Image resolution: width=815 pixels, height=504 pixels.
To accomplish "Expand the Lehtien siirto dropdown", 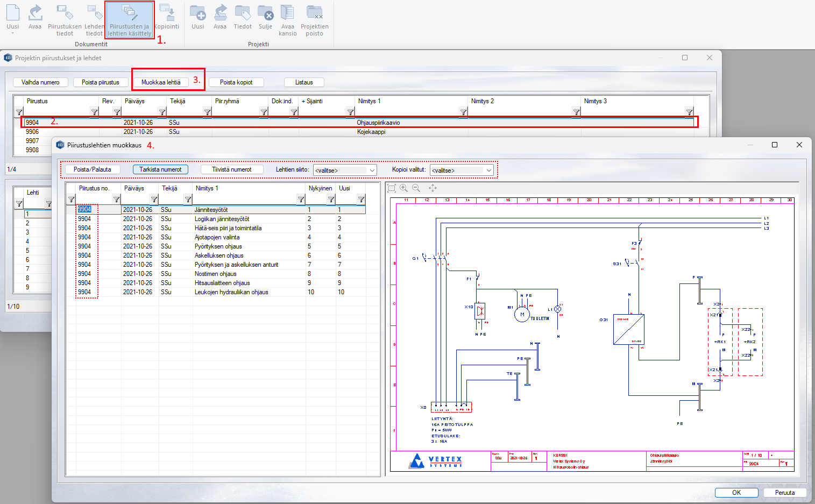I will (x=372, y=171).
